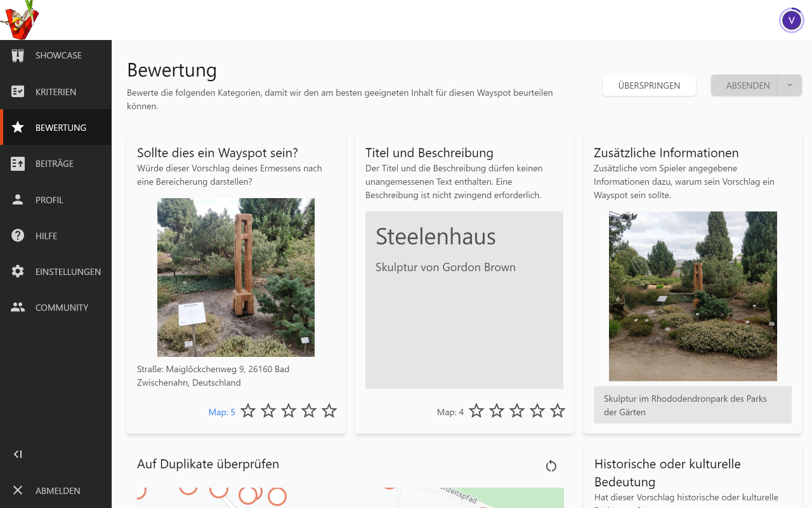The width and height of the screenshot is (812, 508).
Task: Rate title and description three stars
Action: (x=517, y=411)
